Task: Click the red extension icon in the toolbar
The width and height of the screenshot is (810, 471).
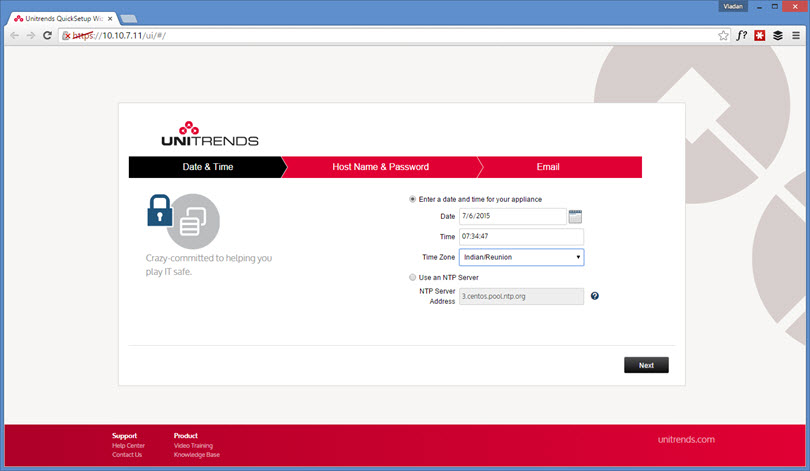Action: [x=759, y=36]
